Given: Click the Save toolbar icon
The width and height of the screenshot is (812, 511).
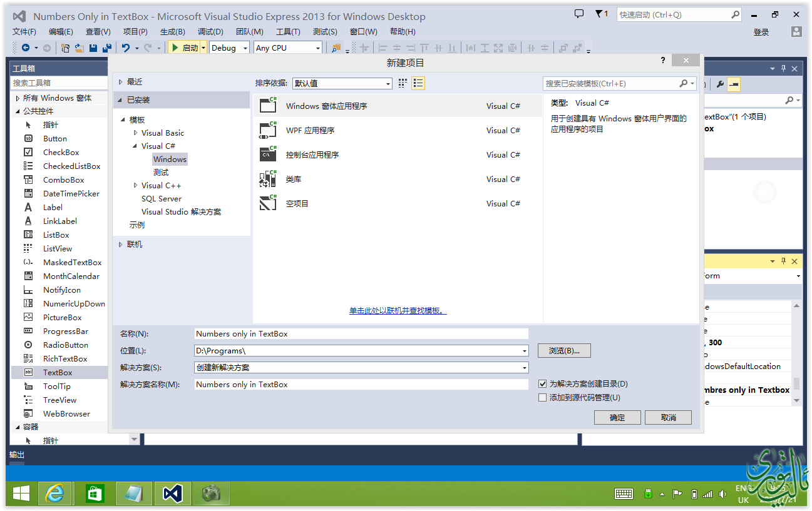Looking at the screenshot, I should [x=93, y=48].
